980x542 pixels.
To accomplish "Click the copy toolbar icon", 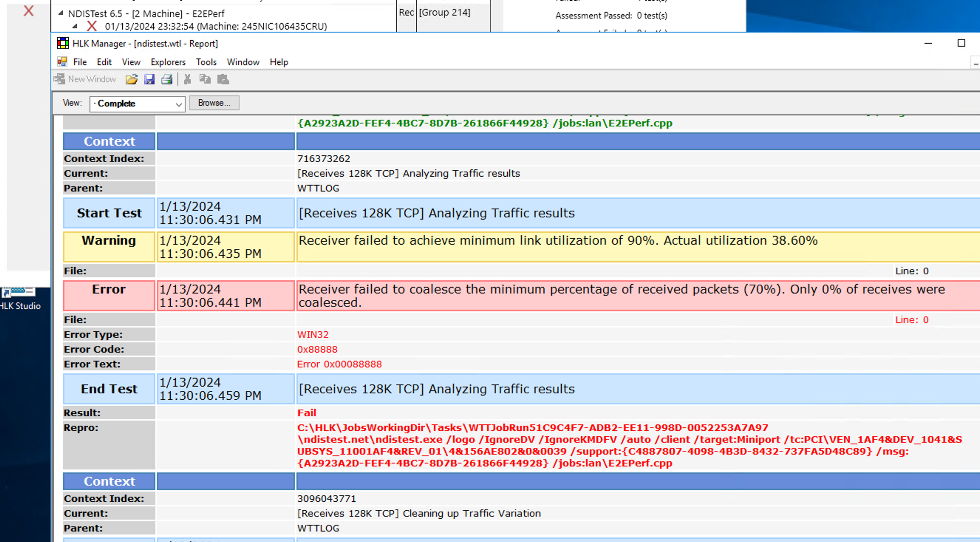I will coord(205,79).
